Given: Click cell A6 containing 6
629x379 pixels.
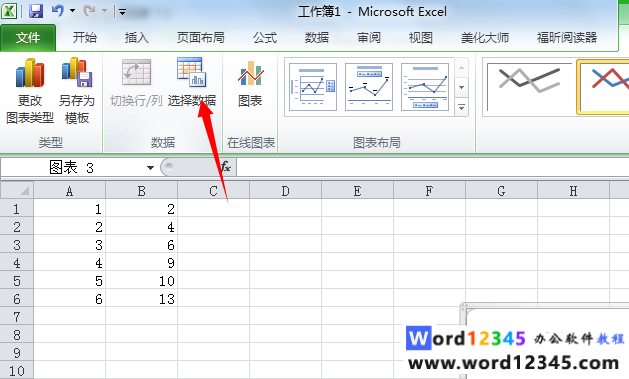Looking at the screenshot, I should (x=69, y=299).
